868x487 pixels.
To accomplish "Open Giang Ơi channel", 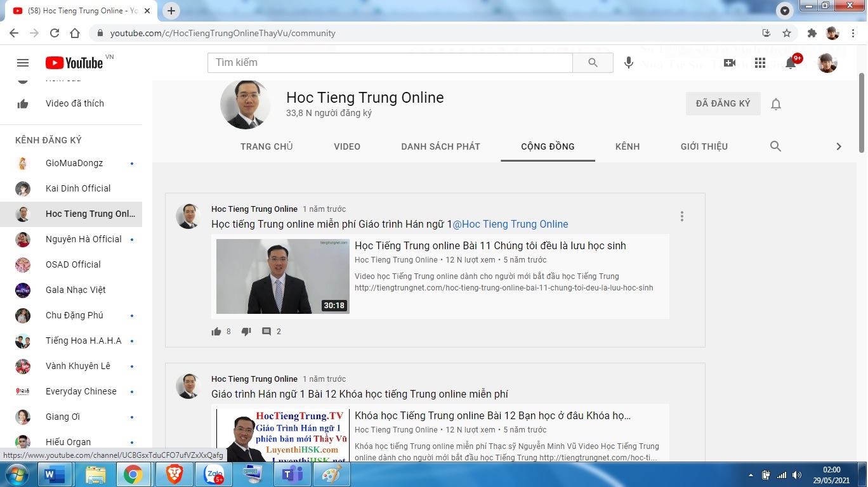I will (71, 417).
